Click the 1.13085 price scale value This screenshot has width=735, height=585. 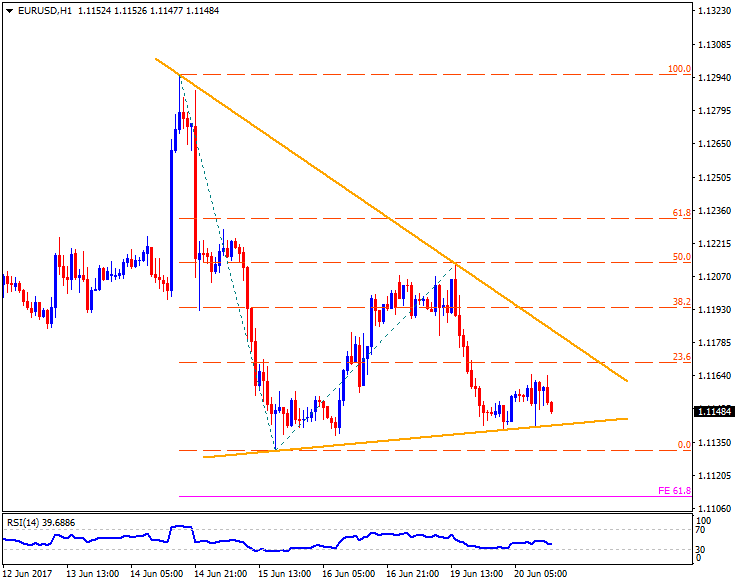[x=714, y=45]
